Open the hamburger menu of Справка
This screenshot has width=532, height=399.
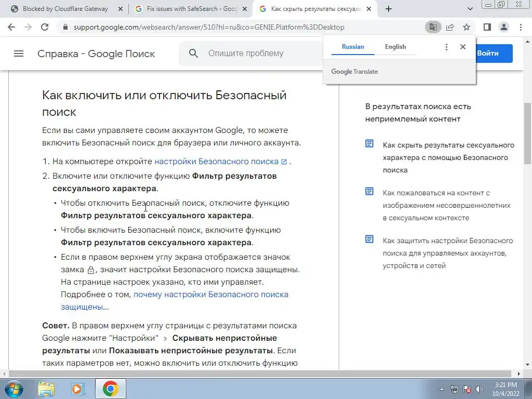19,54
